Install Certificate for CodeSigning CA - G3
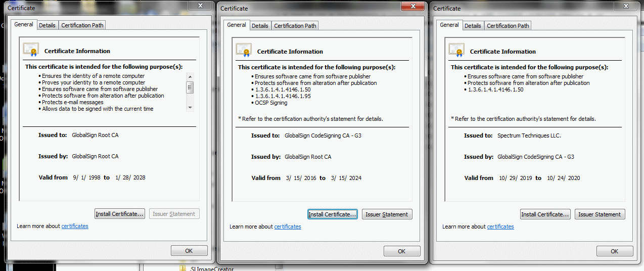Image resolution: width=644 pixels, height=271 pixels. [x=333, y=214]
